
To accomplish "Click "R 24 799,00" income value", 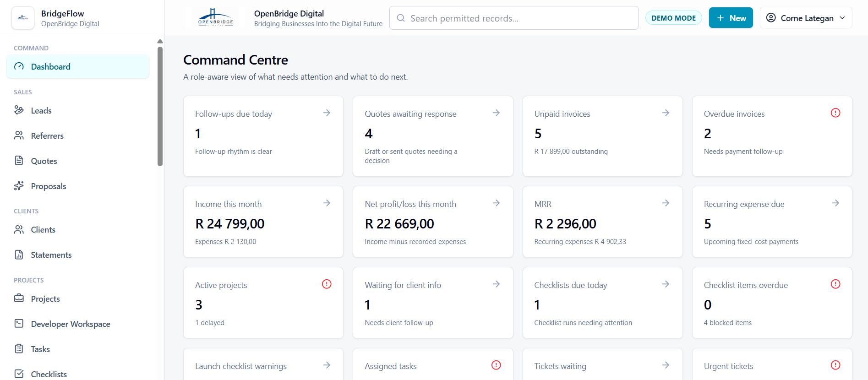I will point(229,223).
